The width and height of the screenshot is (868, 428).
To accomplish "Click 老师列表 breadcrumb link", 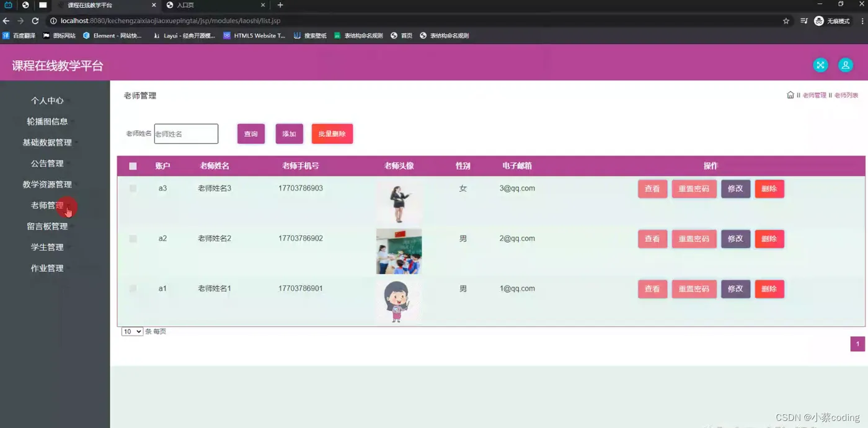I will point(846,96).
